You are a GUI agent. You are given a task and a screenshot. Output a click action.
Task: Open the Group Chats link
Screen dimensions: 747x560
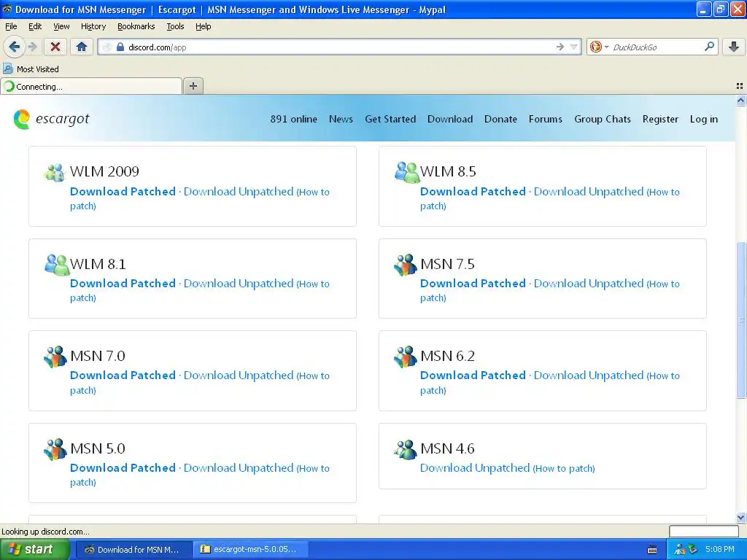pyautogui.click(x=602, y=119)
